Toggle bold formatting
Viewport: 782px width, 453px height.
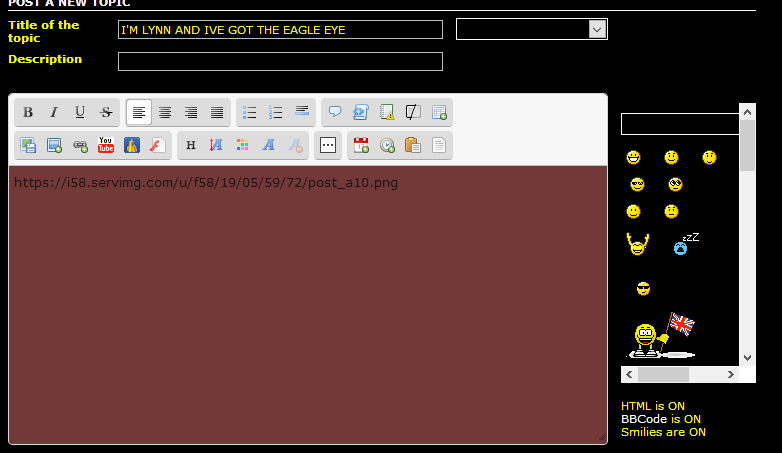[28, 112]
